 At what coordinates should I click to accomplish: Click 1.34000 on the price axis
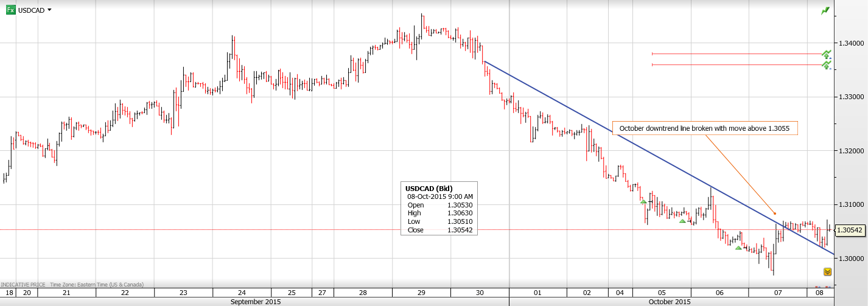[x=851, y=43]
